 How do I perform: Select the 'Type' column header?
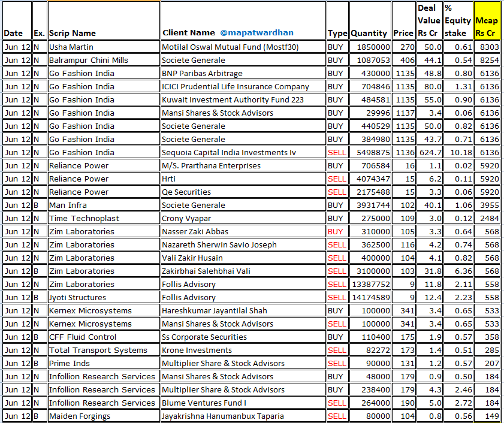pos(337,20)
